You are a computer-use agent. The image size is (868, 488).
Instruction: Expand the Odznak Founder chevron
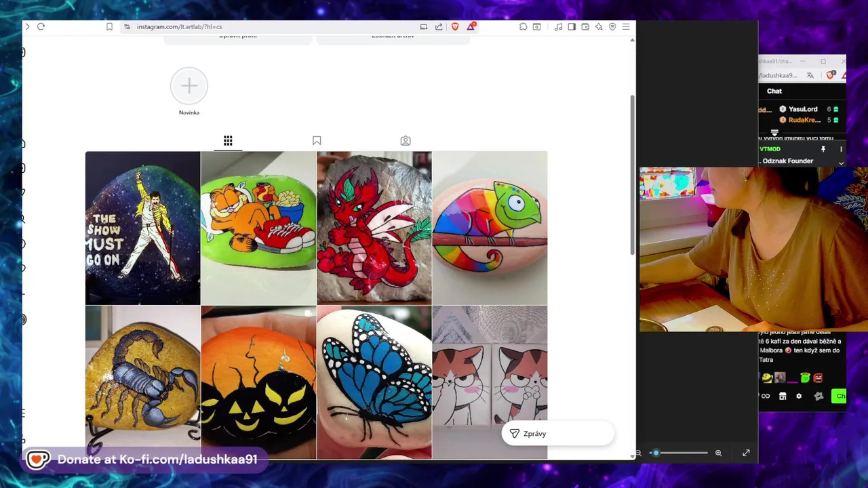point(841,163)
